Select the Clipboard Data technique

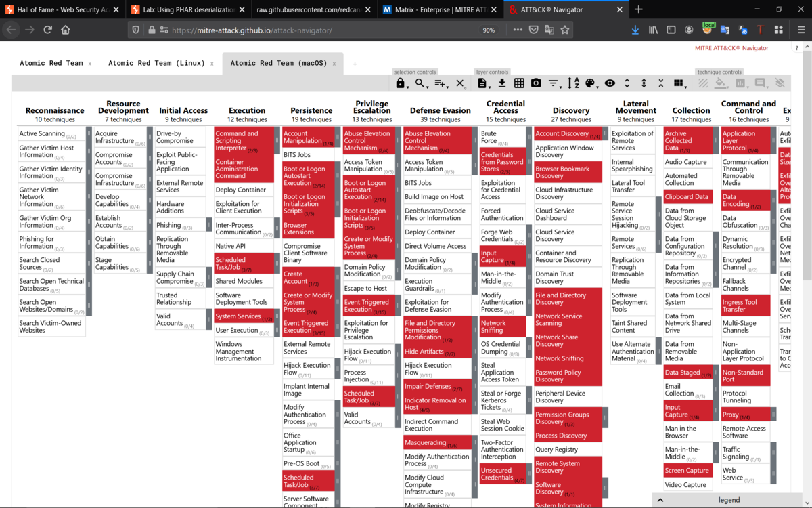point(687,197)
